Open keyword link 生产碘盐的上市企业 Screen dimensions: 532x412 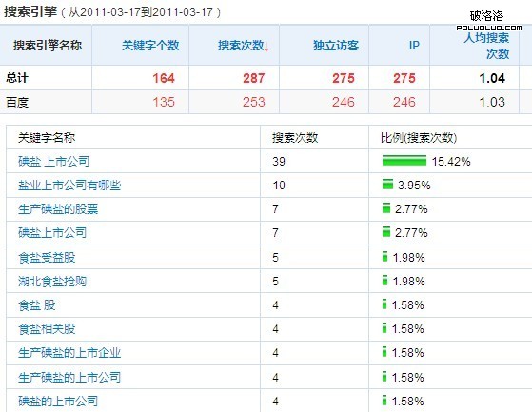click(69, 353)
